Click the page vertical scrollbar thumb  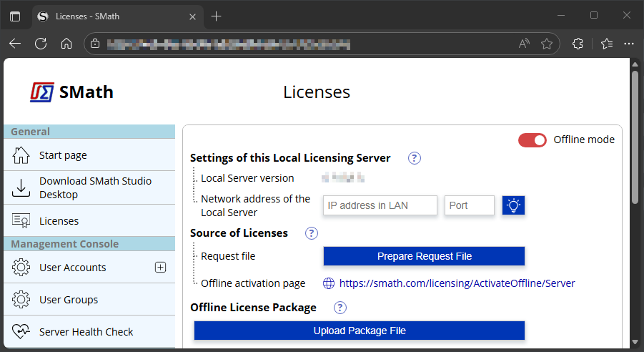tap(635, 137)
